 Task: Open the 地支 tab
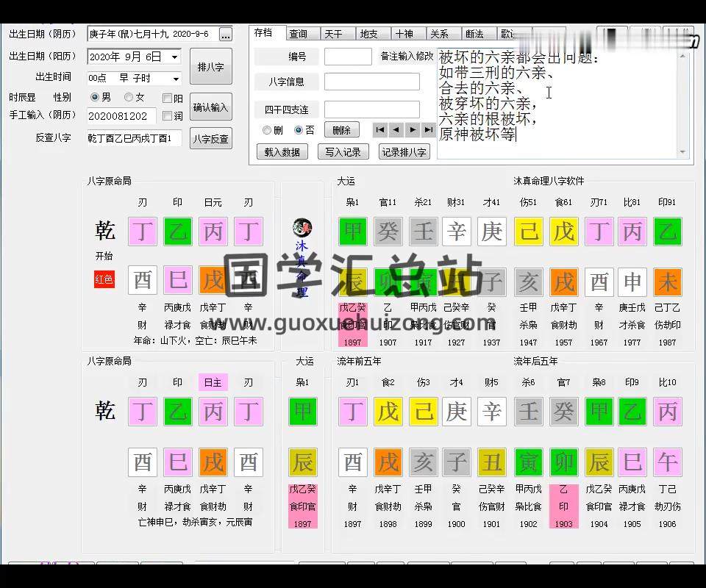368,34
